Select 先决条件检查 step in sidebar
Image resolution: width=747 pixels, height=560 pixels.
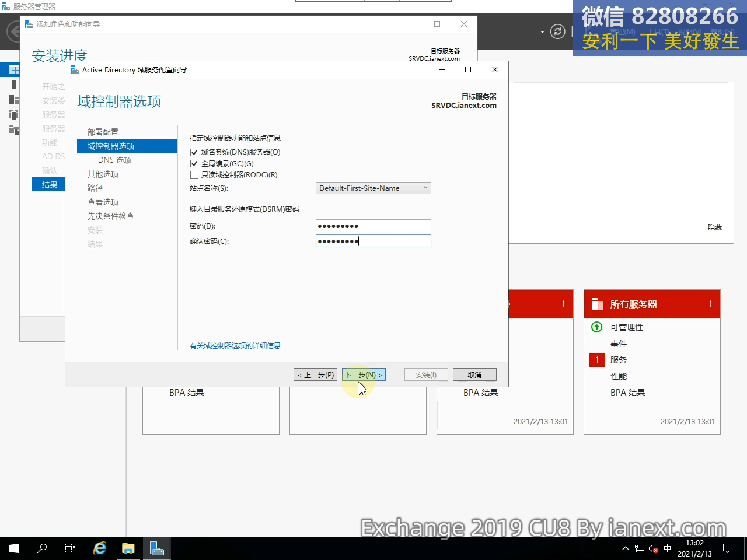[x=111, y=216]
